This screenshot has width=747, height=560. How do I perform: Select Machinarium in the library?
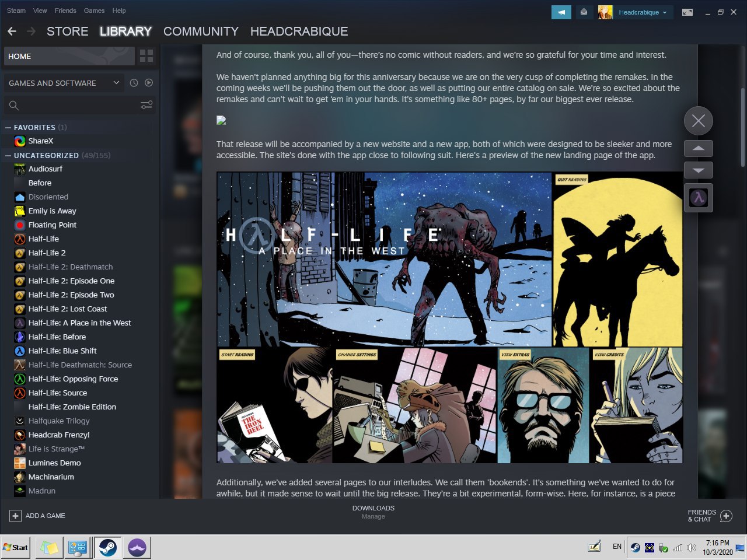coord(51,477)
